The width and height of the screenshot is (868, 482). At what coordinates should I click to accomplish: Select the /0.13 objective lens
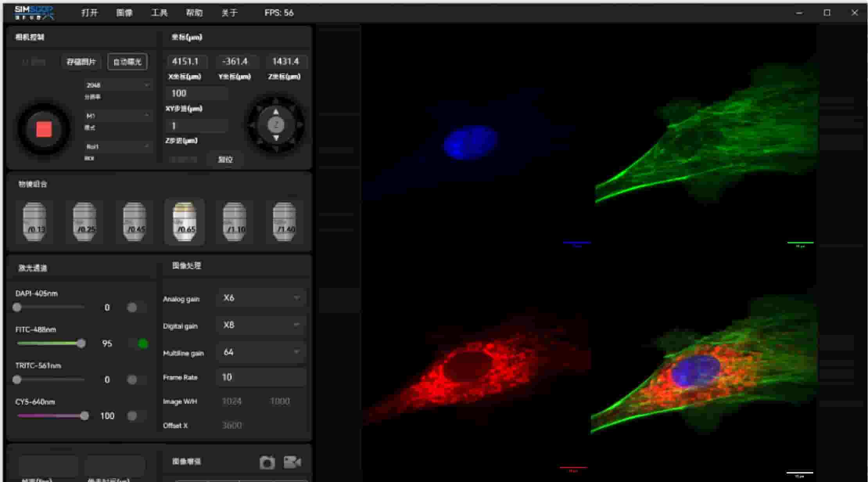[x=34, y=222]
